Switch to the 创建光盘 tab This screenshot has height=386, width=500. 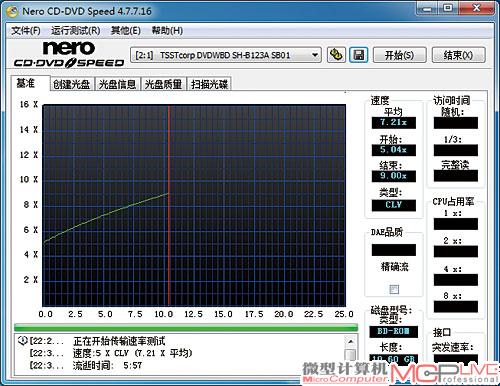72,84
